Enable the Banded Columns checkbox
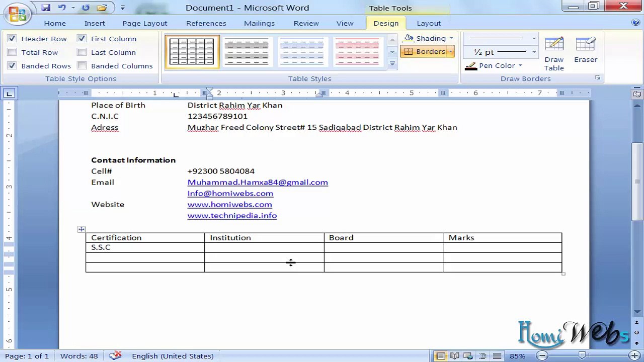 coord(82,66)
